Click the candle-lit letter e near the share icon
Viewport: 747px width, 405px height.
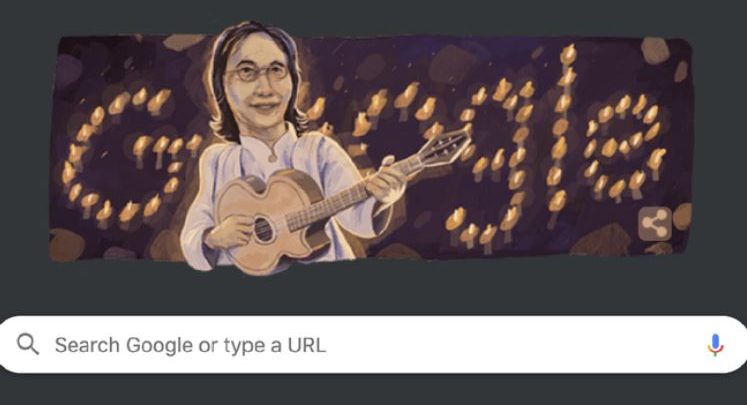625,147
